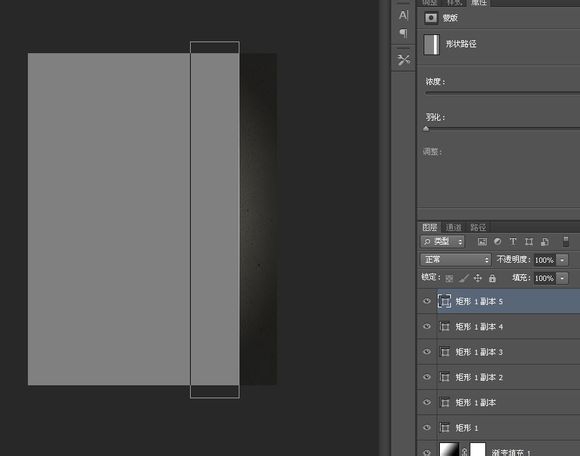Click the 形状路径 vector mask thumbnail
Image resolution: width=580 pixels, height=456 pixels.
coord(431,44)
